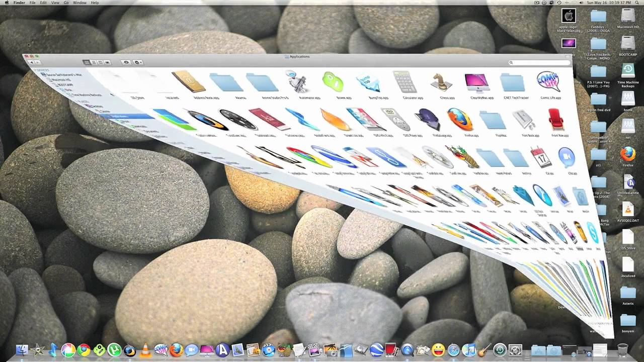Open the Help menu
Screen dimensions: 644x362
[x=95, y=3]
